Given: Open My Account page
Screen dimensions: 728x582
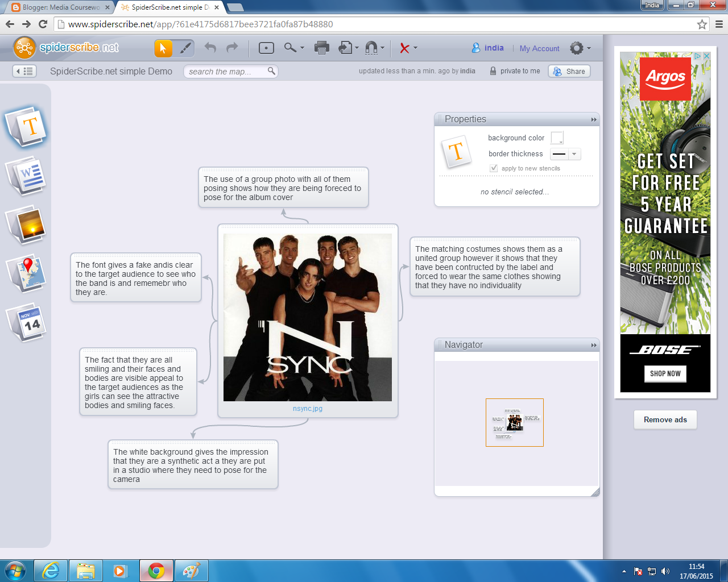Looking at the screenshot, I should tap(539, 49).
